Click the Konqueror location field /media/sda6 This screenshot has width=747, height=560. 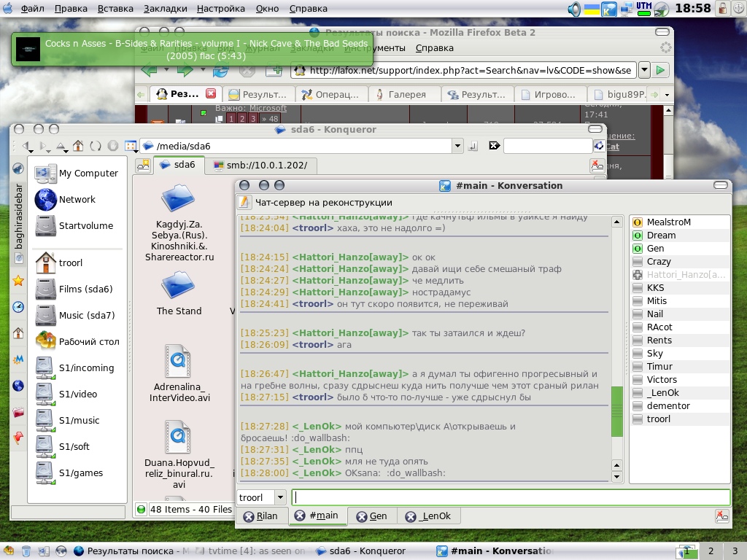[297, 146]
